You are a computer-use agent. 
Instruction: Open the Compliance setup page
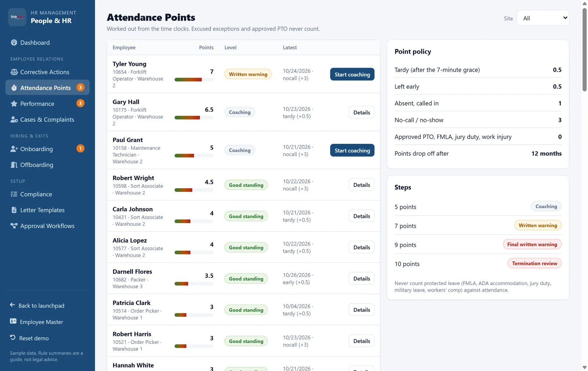pyautogui.click(x=47, y=194)
